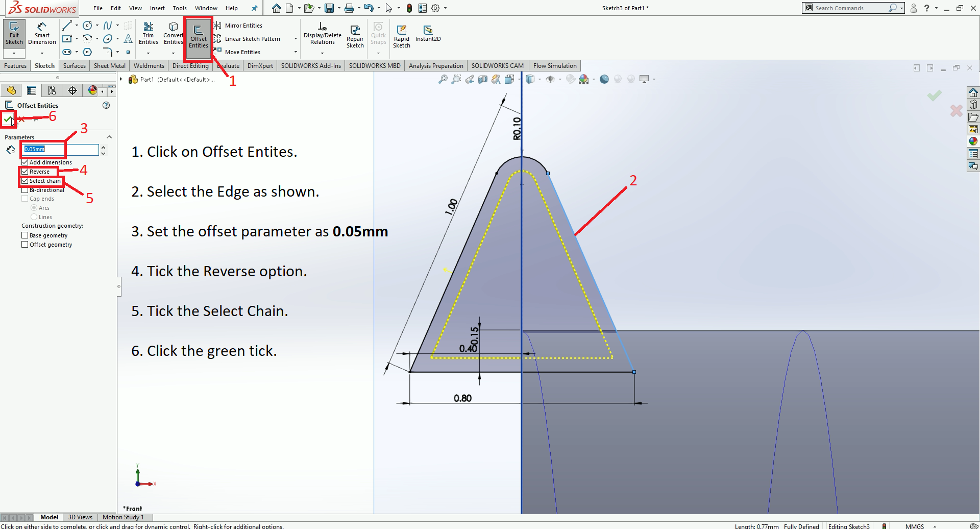
Task: Enable the Cap ends checkbox
Action: coord(24,199)
